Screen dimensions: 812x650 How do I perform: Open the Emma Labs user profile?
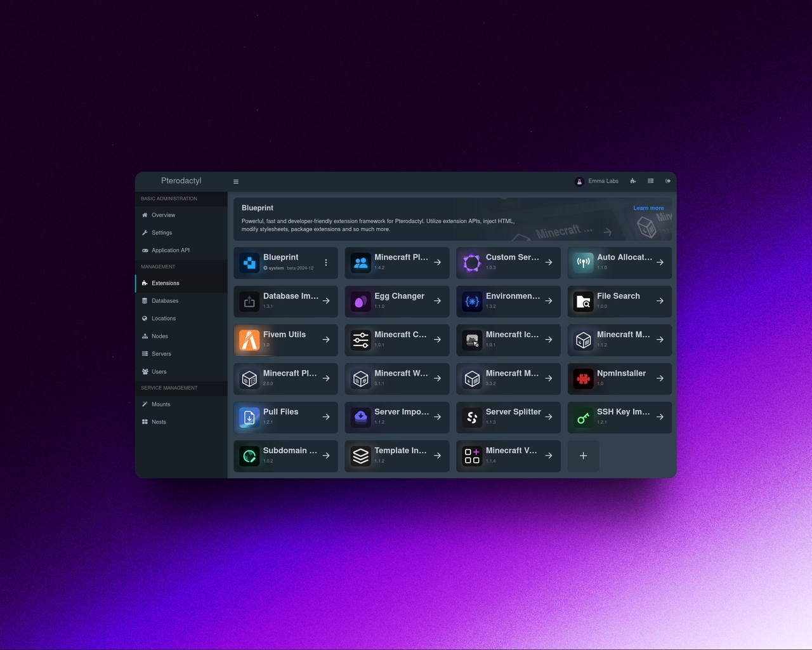click(x=596, y=181)
